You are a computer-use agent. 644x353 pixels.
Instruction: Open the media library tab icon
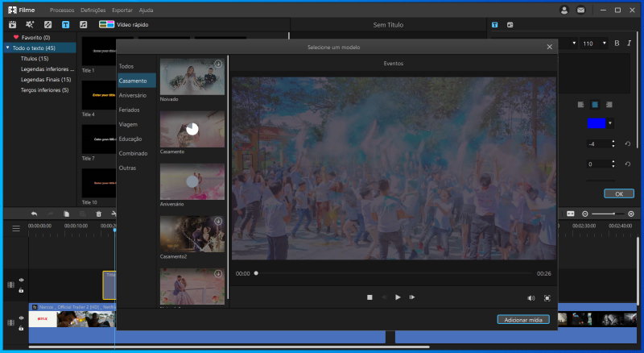coord(12,25)
